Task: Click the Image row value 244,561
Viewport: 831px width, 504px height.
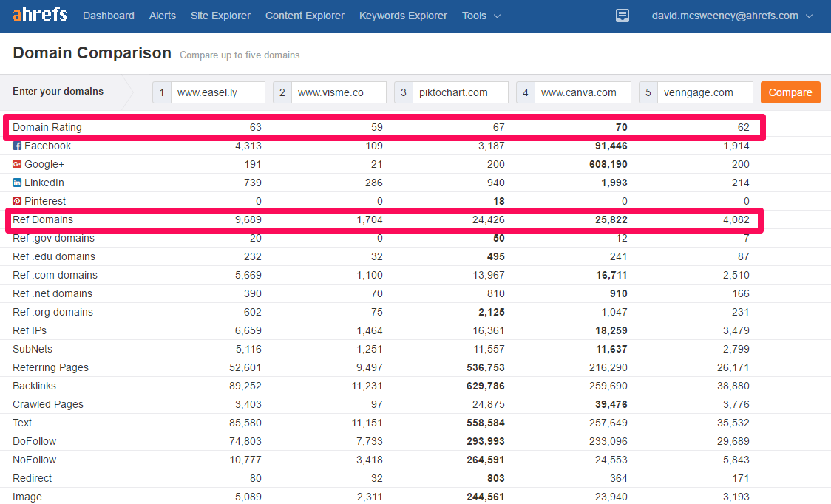Action: [486, 497]
